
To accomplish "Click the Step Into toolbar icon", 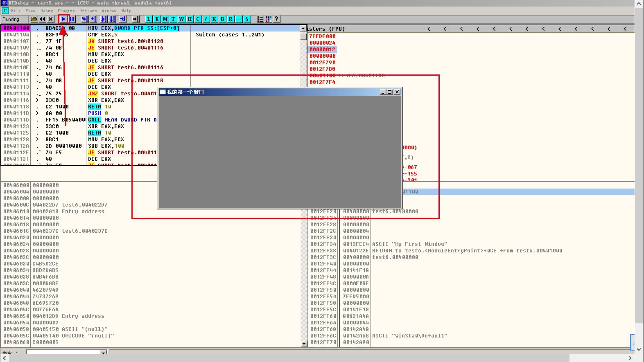I will tap(85, 19).
